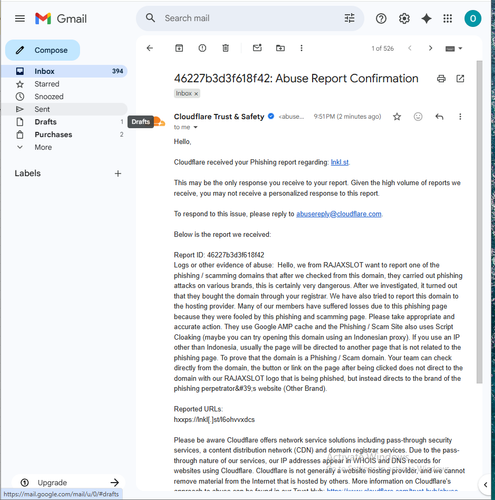495x500 pixels.
Task: Click Compose to write an email
Action: [x=43, y=50]
